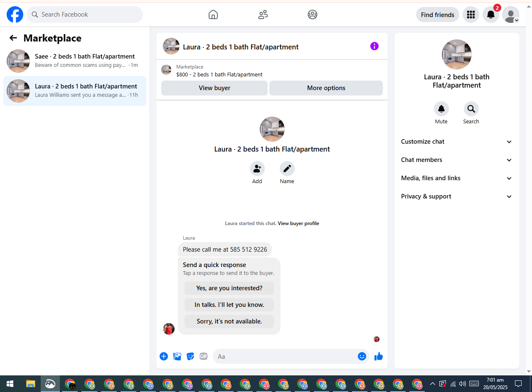Go back using the Marketplace arrow
This screenshot has height=392, width=532.
(13, 38)
